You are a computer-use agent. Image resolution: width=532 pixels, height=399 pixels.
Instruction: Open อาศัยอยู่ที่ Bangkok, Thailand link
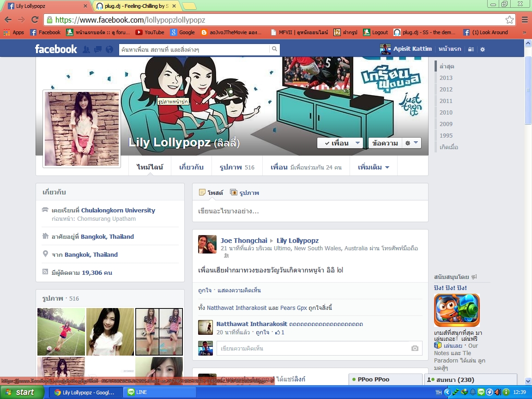107,236
